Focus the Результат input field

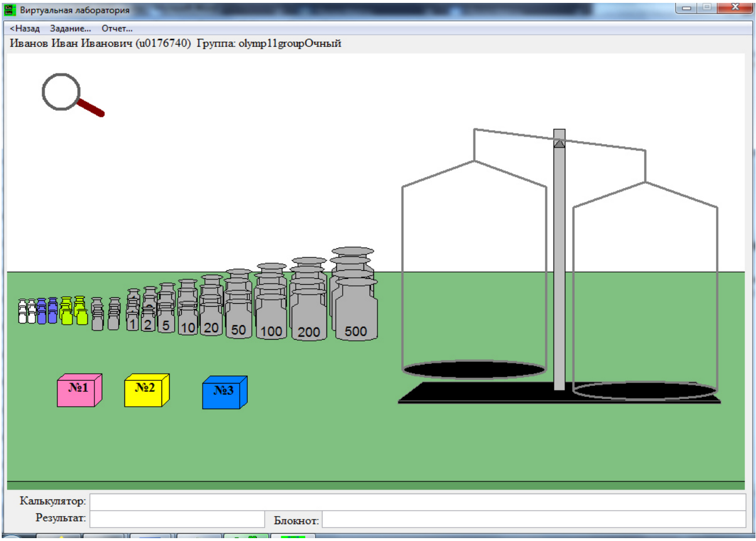[177, 519]
